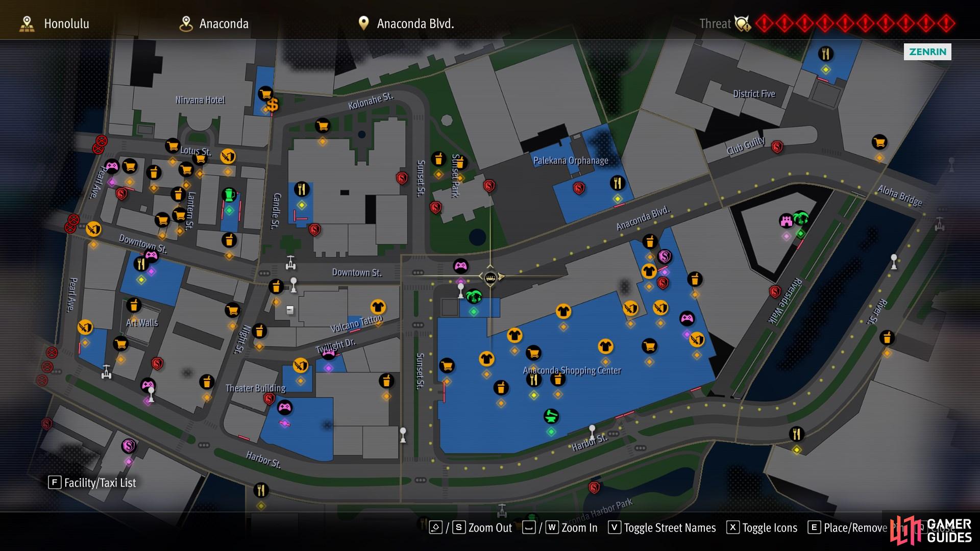Select the Honolulu region label
Screen dimensions: 980x551
(x=54, y=23)
